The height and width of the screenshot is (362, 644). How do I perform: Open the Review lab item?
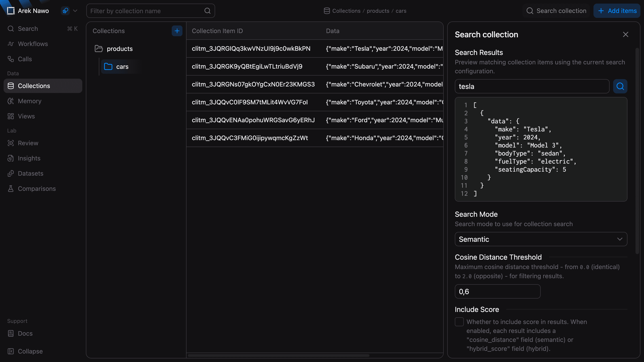pyautogui.click(x=43, y=143)
